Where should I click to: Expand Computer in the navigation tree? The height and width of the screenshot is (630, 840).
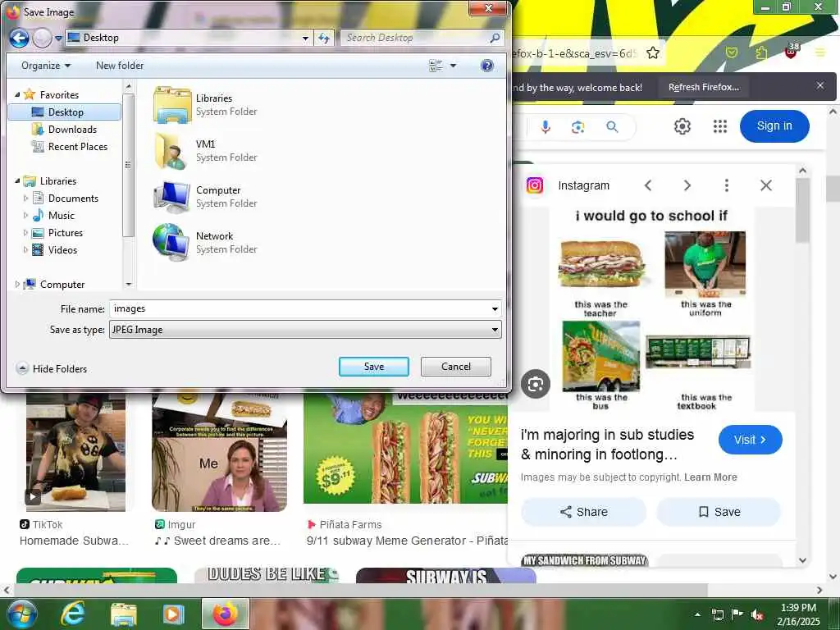[x=17, y=285]
